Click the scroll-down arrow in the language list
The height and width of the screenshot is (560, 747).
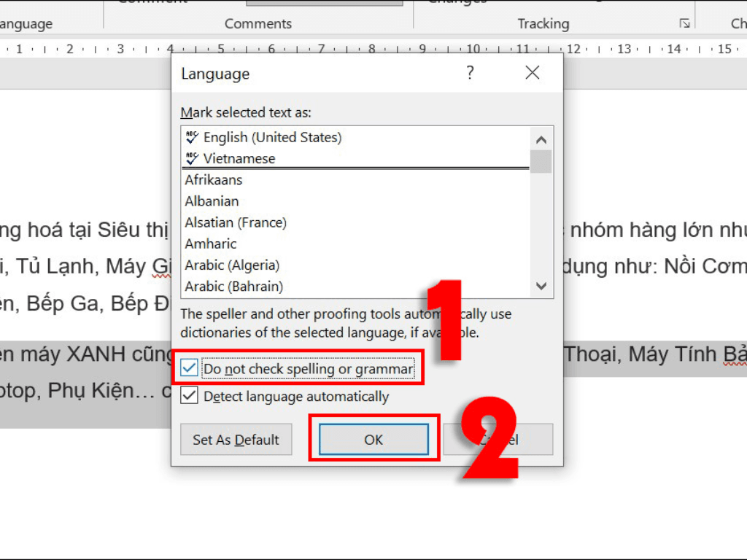[x=541, y=287]
